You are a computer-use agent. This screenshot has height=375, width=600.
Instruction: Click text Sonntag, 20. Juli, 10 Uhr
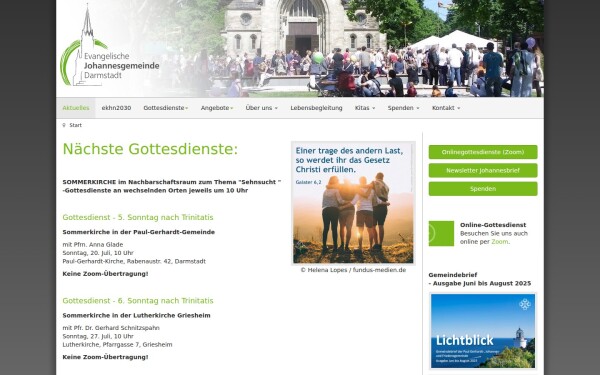(x=98, y=253)
